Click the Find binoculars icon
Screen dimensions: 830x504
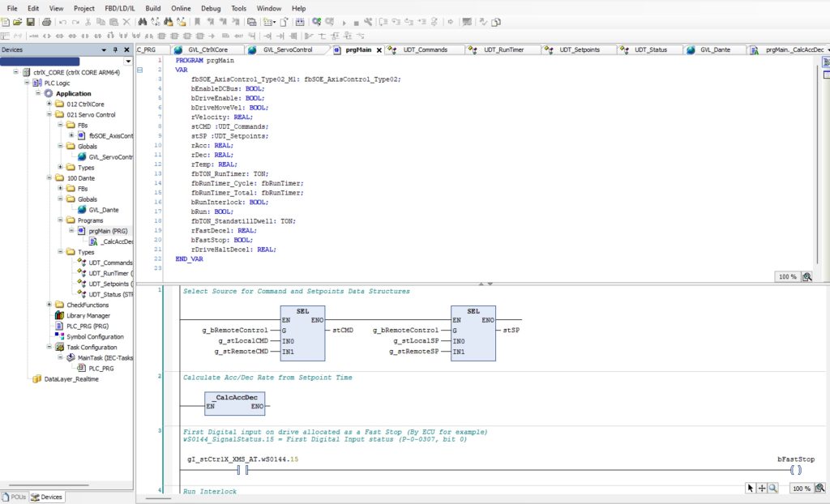click(x=143, y=22)
